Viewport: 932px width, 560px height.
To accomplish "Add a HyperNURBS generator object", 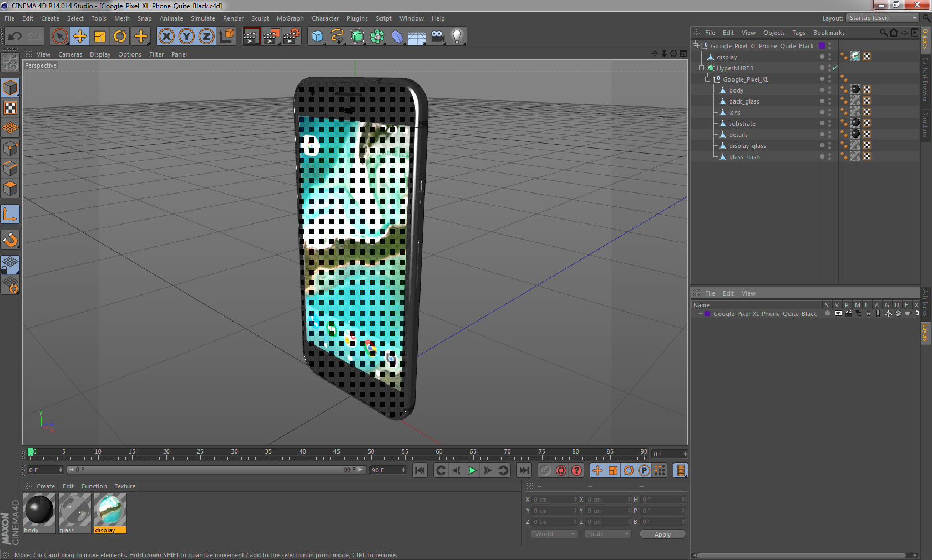I will [x=358, y=37].
